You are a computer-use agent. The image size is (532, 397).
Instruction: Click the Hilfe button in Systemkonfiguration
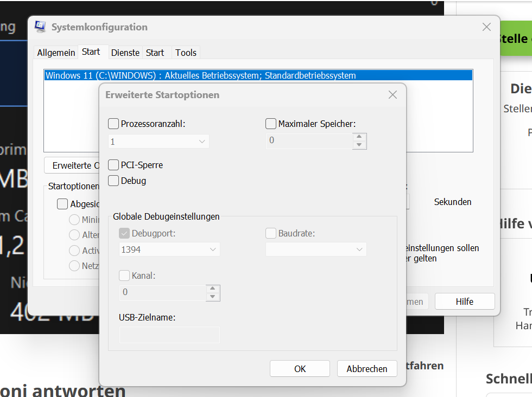click(465, 302)
